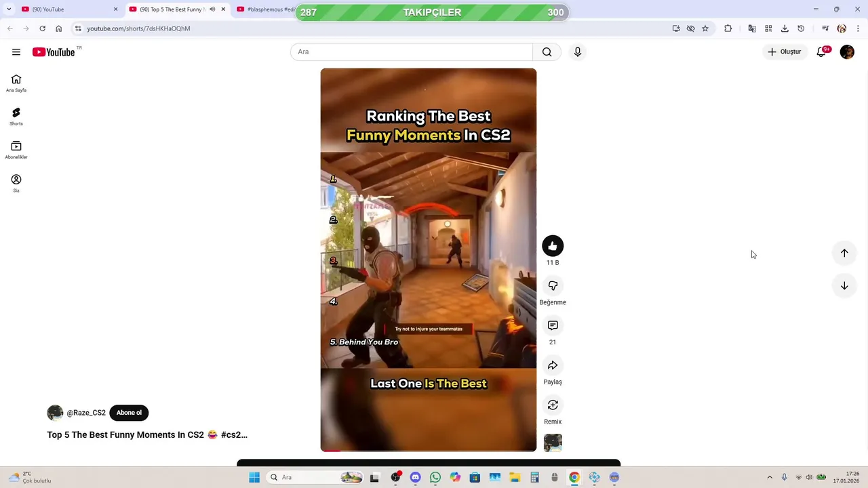This screenshot has width=868, height=488.
Task: Open Windows Start menu
Action: 254,477
